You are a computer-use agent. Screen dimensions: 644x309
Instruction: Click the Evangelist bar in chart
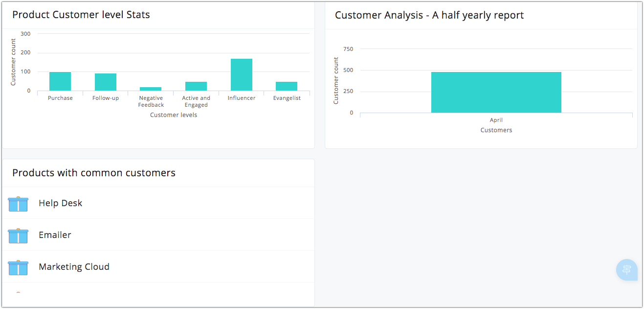tap(287, 86)
